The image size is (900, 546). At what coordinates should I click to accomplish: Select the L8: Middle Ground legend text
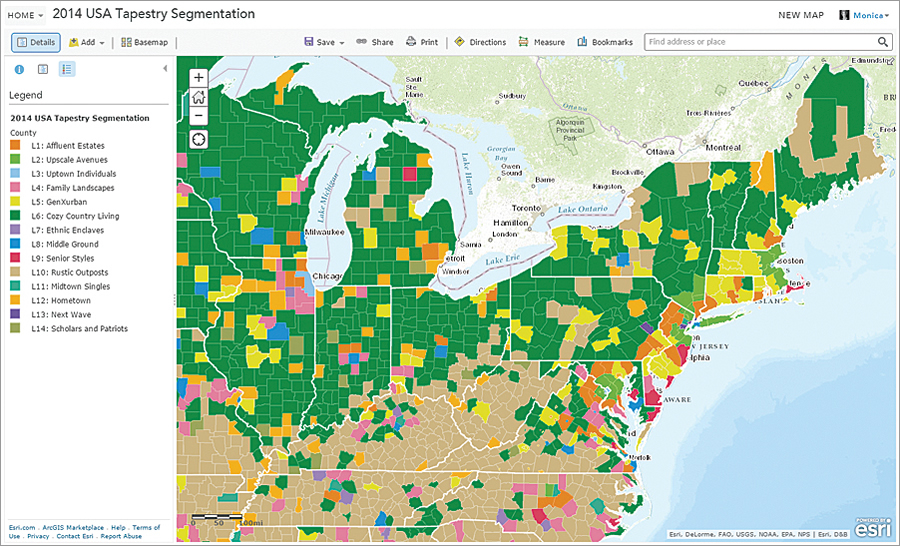(x=65, y=244)
